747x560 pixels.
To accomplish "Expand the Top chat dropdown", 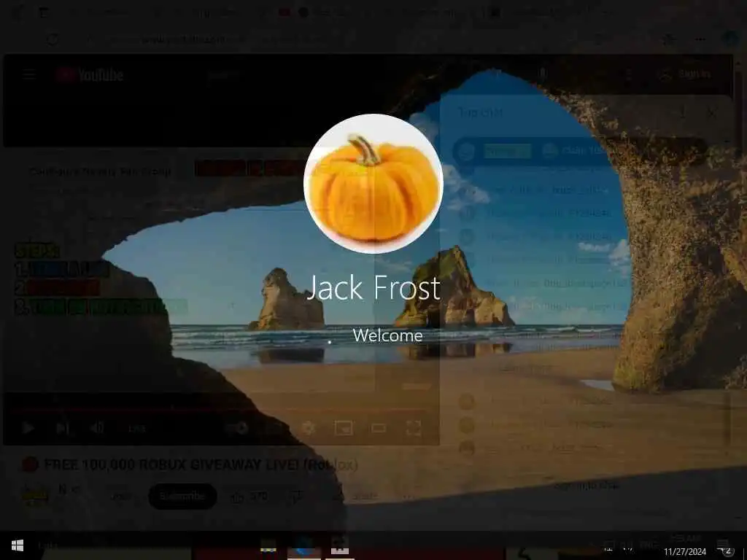I will [481, 113].
